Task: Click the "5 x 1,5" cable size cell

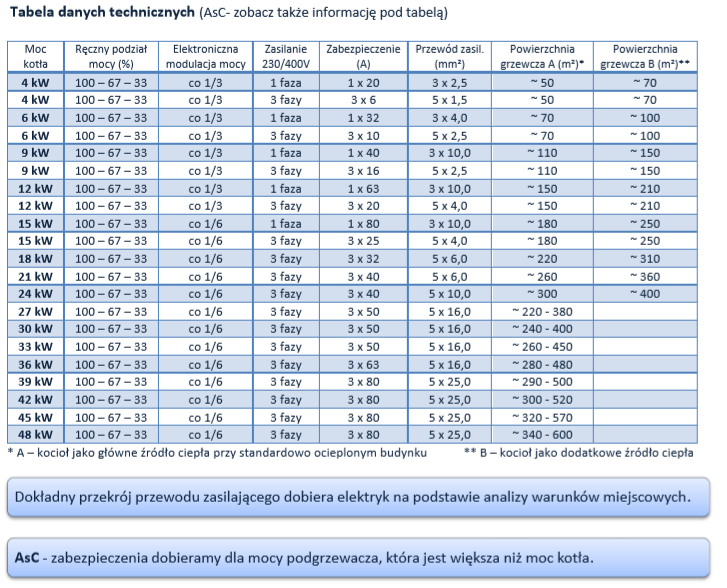Action: (x=448, y=100)
